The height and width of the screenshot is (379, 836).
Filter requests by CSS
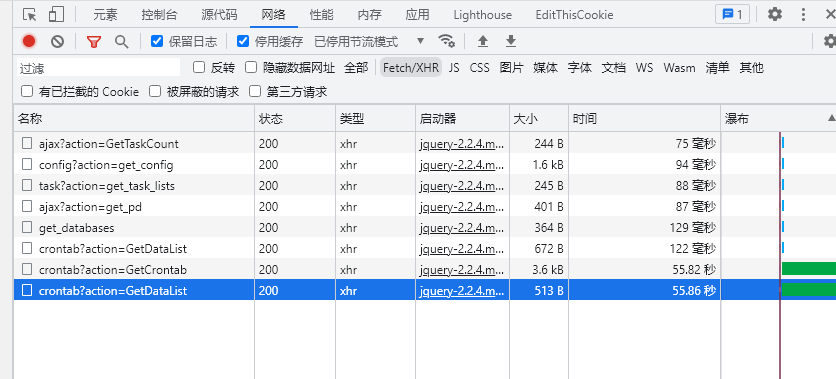479,68
